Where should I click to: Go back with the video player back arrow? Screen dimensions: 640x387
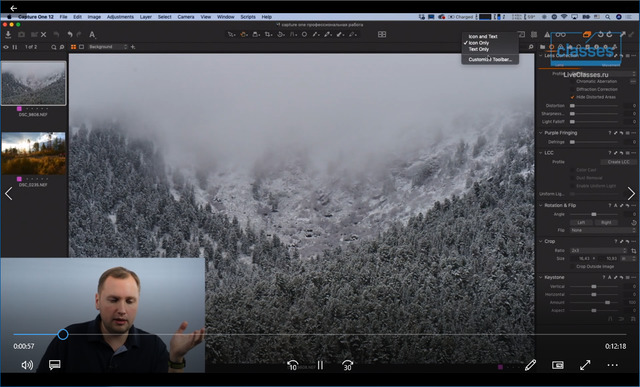[13, 8]
